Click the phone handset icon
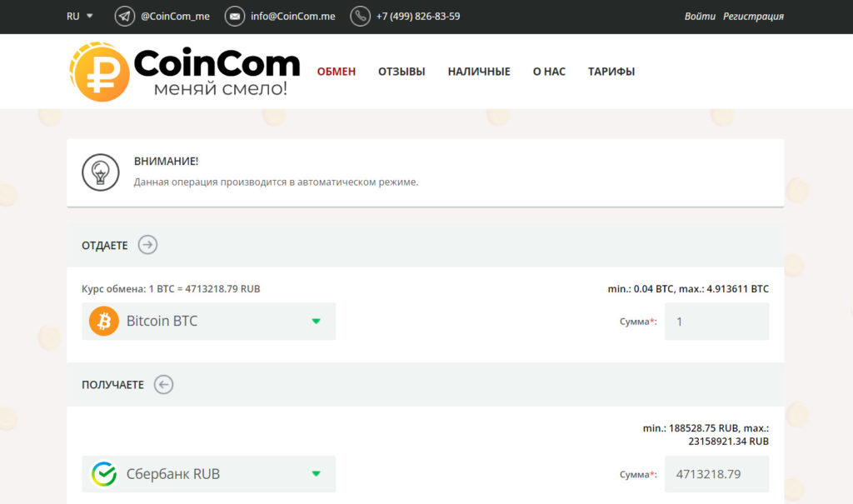 coord(360,17)
